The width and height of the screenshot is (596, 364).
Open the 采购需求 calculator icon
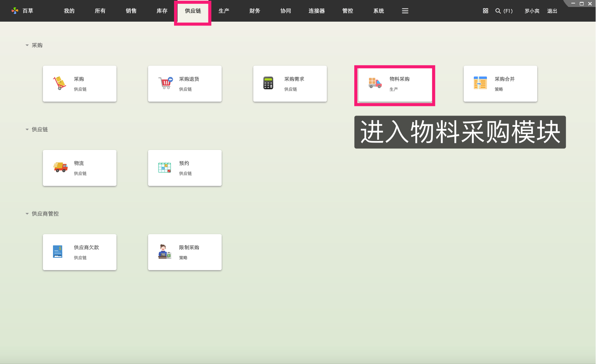[x=269, y=83]
